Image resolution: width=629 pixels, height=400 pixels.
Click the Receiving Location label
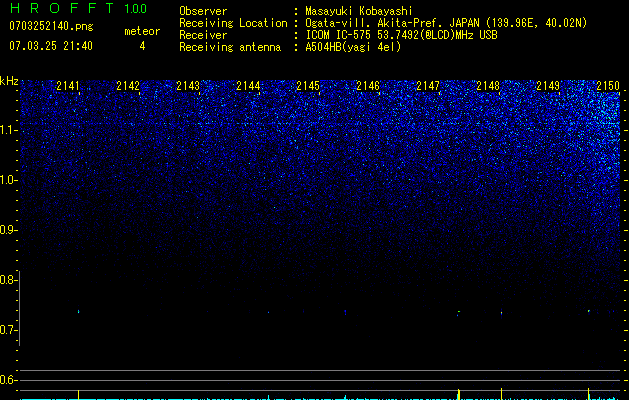click(x=233, y=23)
